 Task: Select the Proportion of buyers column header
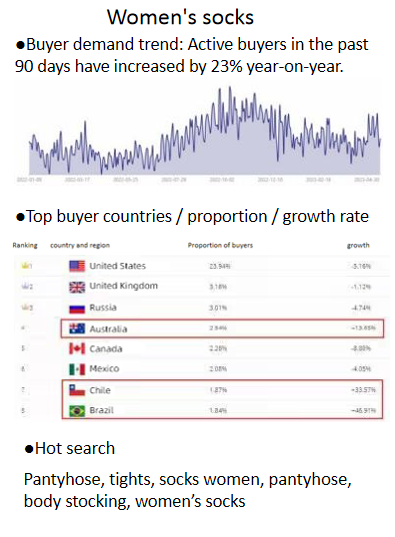point(220,245)
